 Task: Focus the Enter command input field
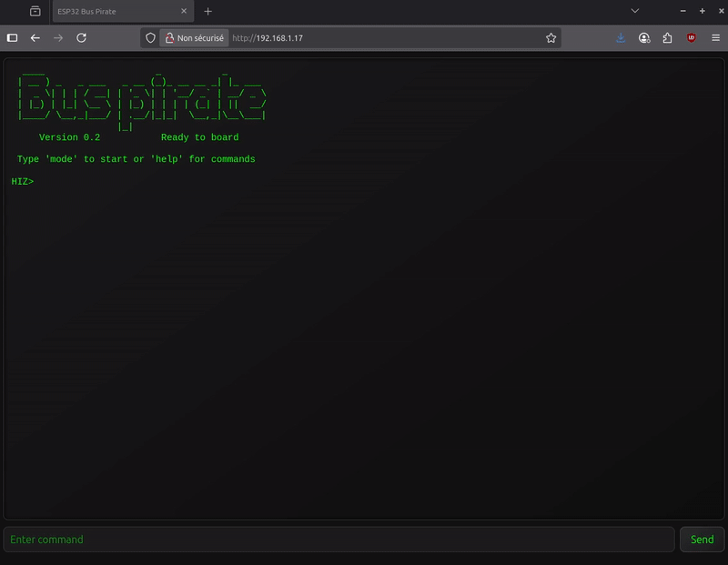(339, 540)
